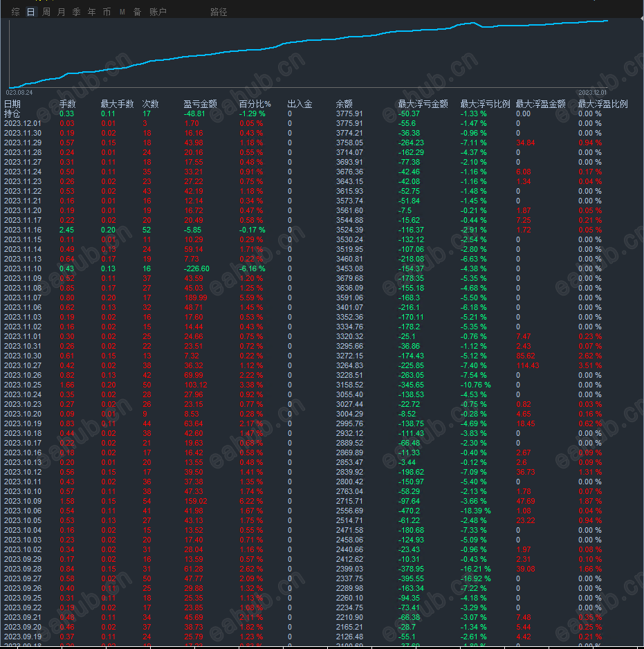Screen dimensions: 644x649
Task: Click the 手数 column header
Action: (x=68, y=104)
